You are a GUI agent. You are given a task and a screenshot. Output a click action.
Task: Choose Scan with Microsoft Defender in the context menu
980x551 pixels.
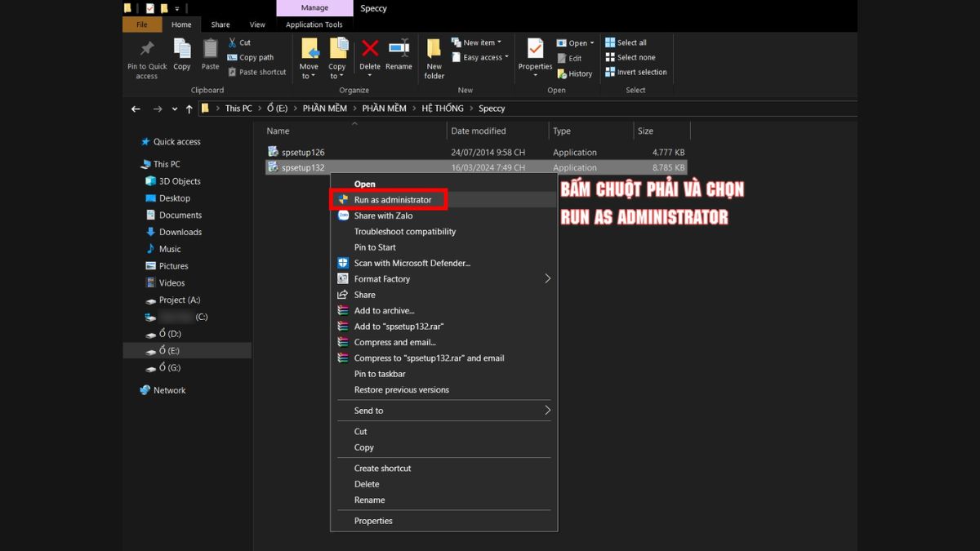coord(444,263)
